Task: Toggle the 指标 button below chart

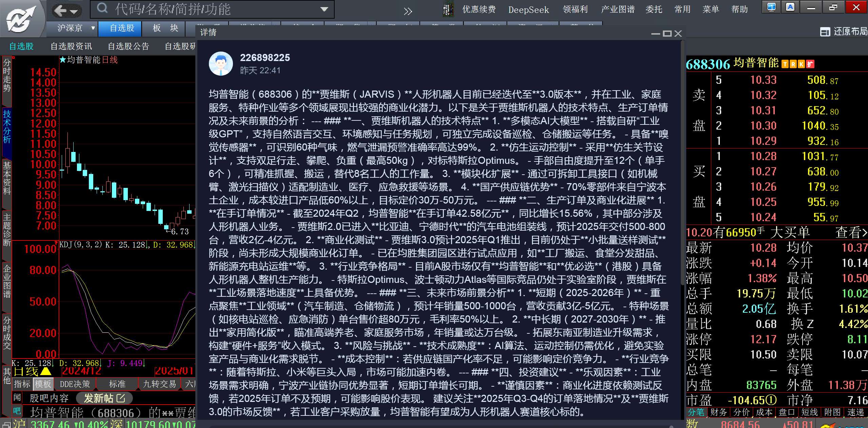Action: (22, 384)
